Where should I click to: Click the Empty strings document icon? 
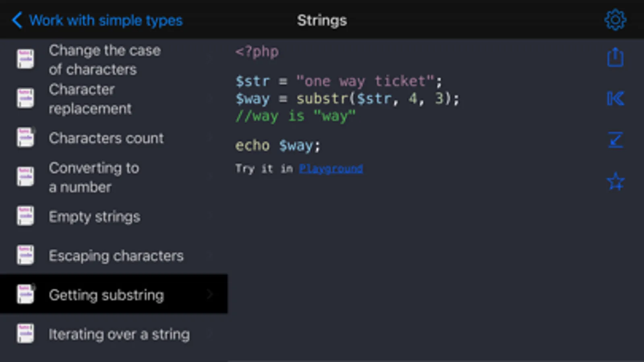coord(25,216)
